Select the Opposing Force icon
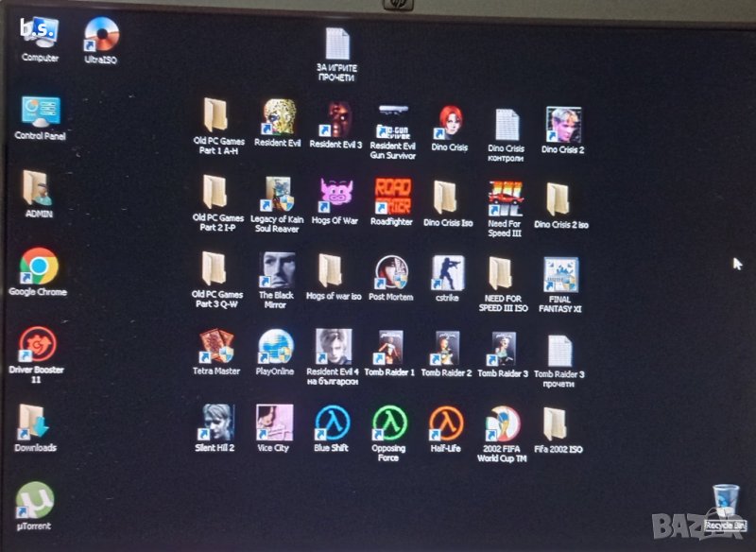The width and height of the screenshot is (756, 552). (x=388, y=423)
